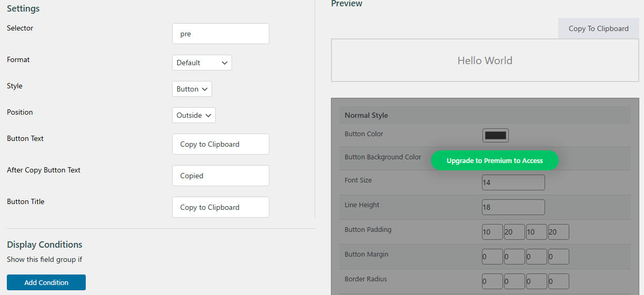Image resolution: width=644 pixels, height=295 pixels.
Task: Open the Format dropdown set to Default
Action: tap(202, 63)
